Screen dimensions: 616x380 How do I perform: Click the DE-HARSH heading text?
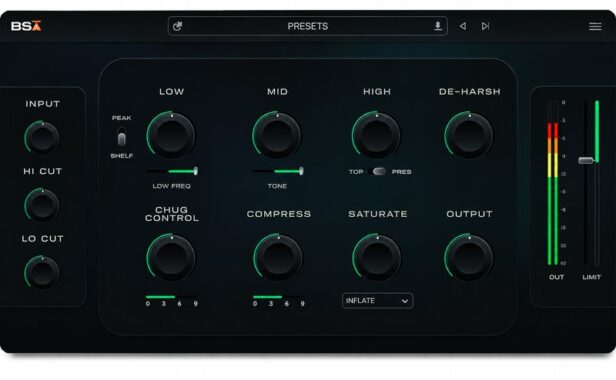469,92
